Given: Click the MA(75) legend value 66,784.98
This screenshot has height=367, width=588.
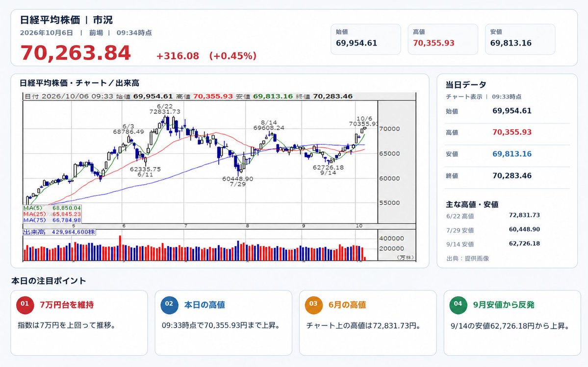Looking at the screenshot, I should tap(66, 220).
